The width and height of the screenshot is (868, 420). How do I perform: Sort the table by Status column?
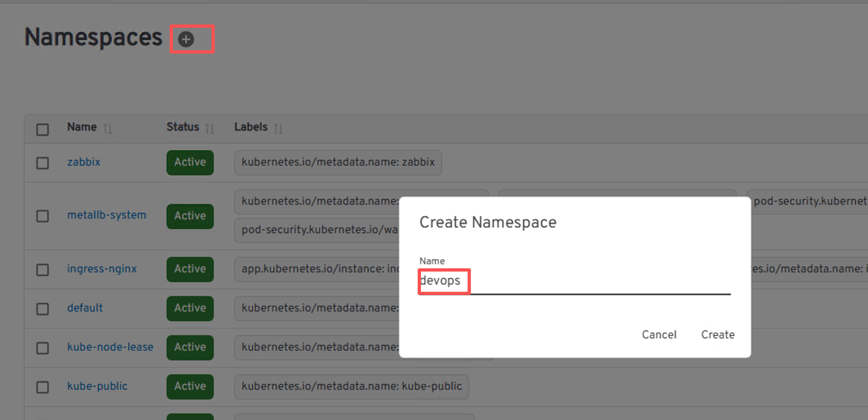tap(209, 129)
